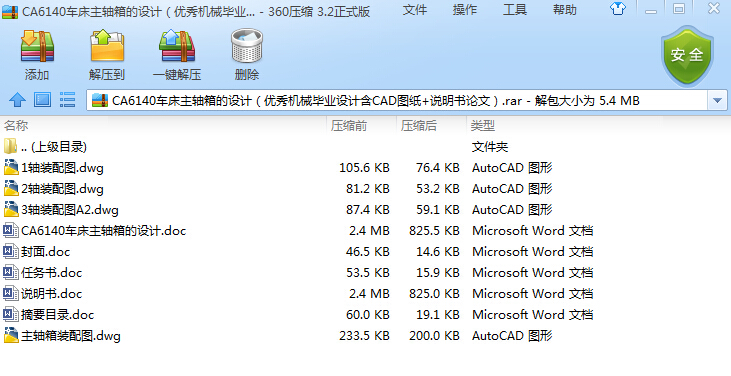
Task: Click the rar icon in address bar
Action: click(x=100, y=100)
